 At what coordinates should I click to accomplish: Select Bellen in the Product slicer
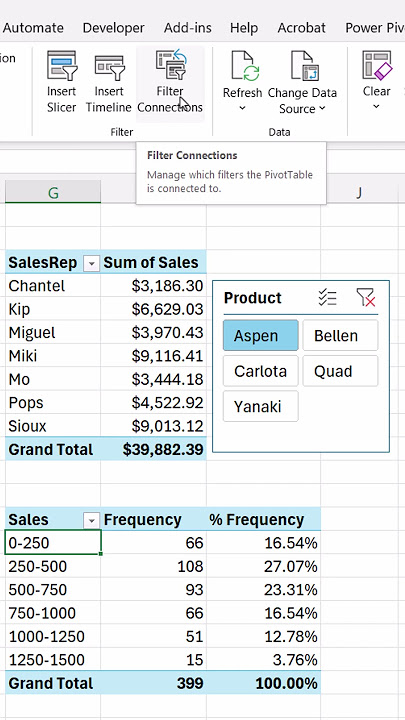[x=340, y=336]
